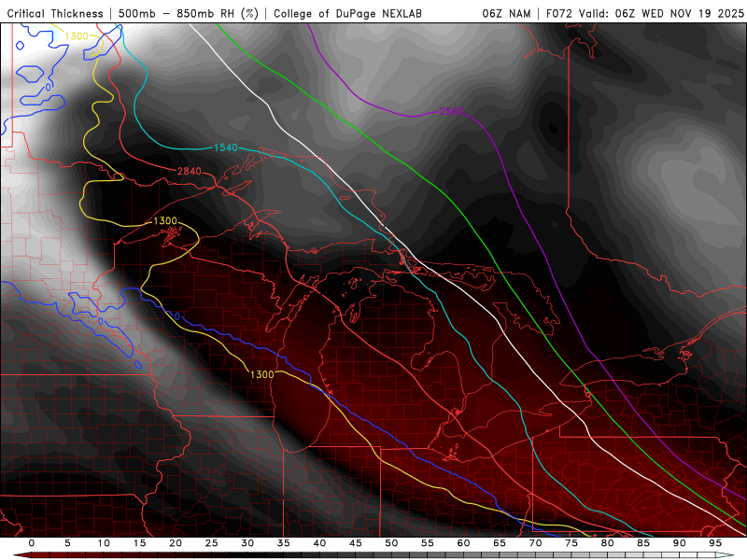
Task: Click the "90" tick label on the color scale
Action: tap(679, 543)
